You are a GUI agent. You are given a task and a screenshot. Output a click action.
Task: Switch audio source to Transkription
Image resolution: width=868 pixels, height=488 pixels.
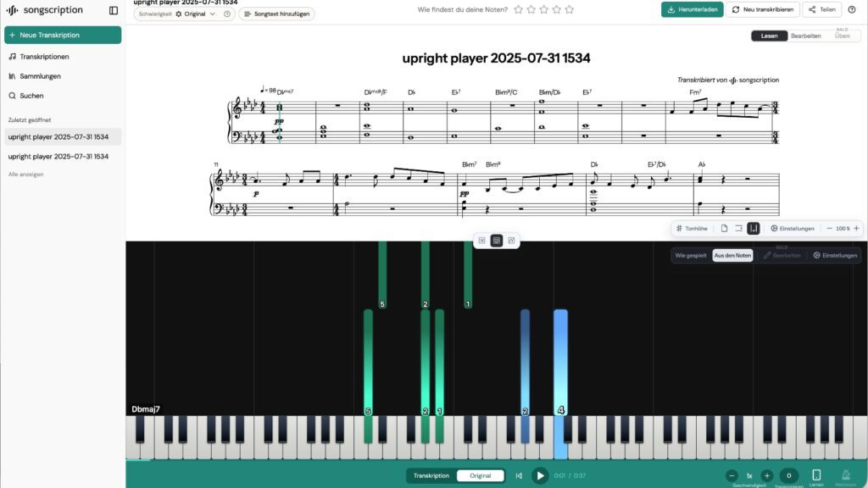431,476
